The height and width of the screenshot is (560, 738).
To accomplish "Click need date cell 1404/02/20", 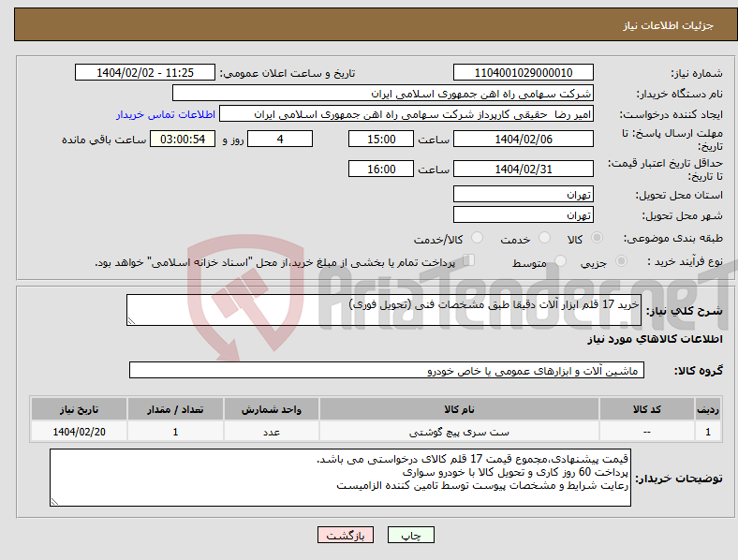I will (79, 432).
